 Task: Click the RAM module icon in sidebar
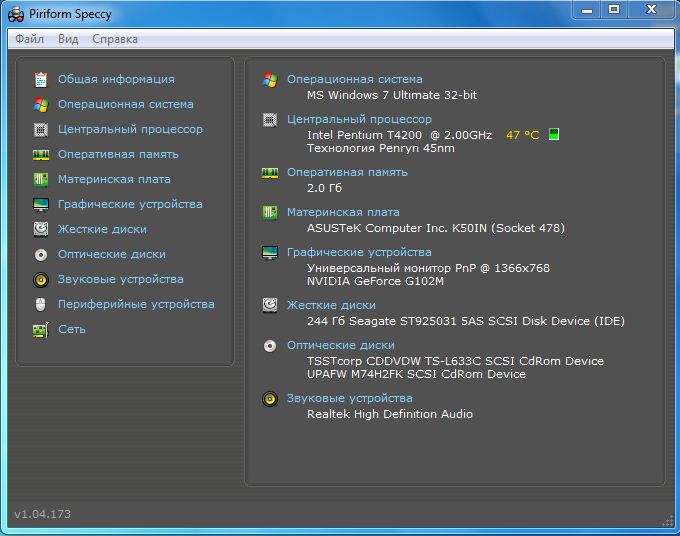(x=40, y=154)
